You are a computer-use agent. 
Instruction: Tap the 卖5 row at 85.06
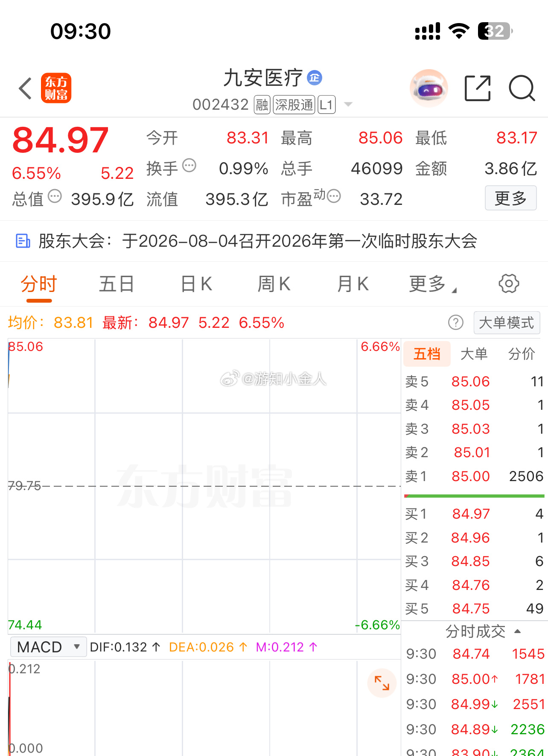point(474,382)
